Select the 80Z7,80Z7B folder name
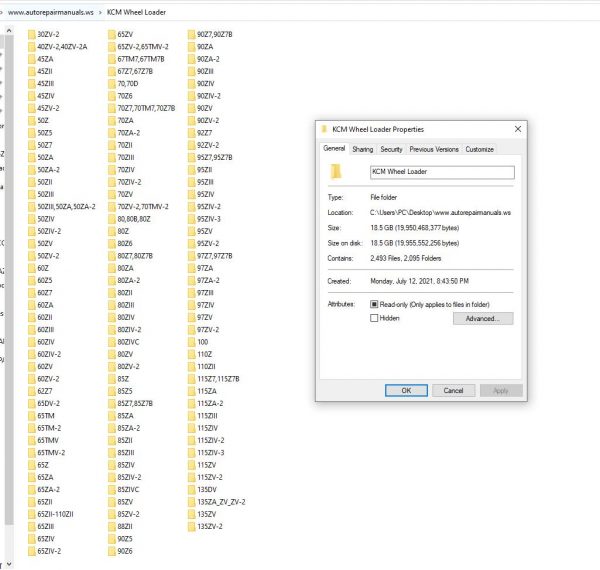Viewport: 600px width, 570px height. (135, 256)
